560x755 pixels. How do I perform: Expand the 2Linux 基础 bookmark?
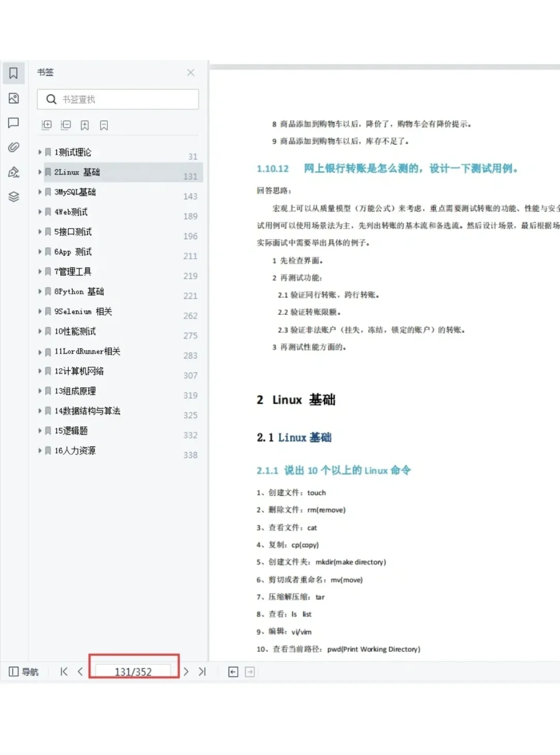pyautogui.click(x=40, y=172)
